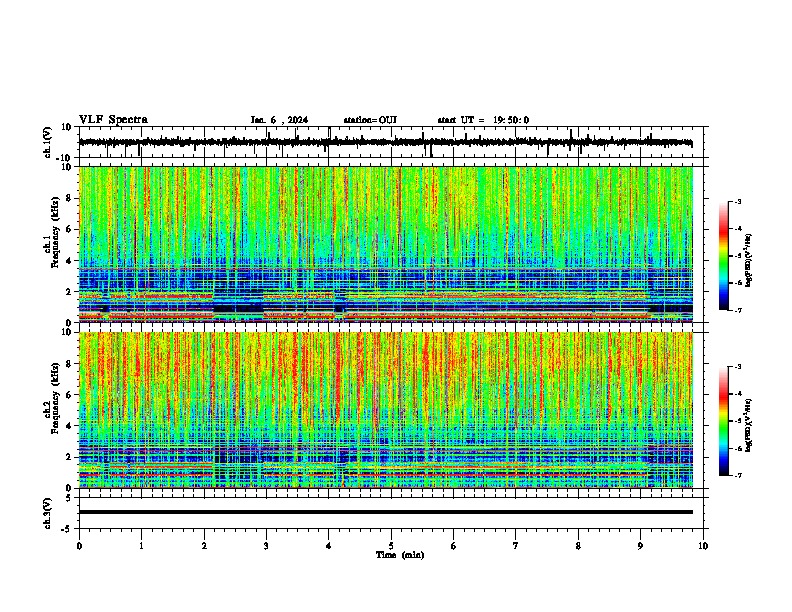The width and height of the screenshot is (792, 612).
Task: Click the ch.2 spectrogram color scale bar
Action: [x=724, y=421]
